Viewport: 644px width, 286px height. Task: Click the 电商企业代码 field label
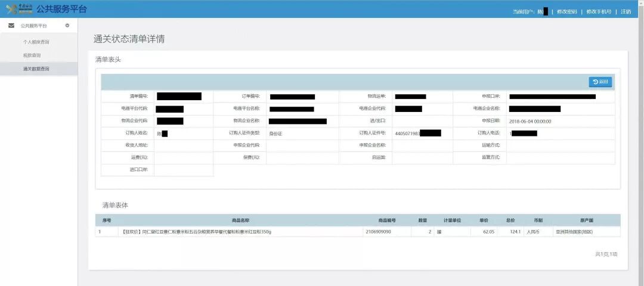coord(372,108)
